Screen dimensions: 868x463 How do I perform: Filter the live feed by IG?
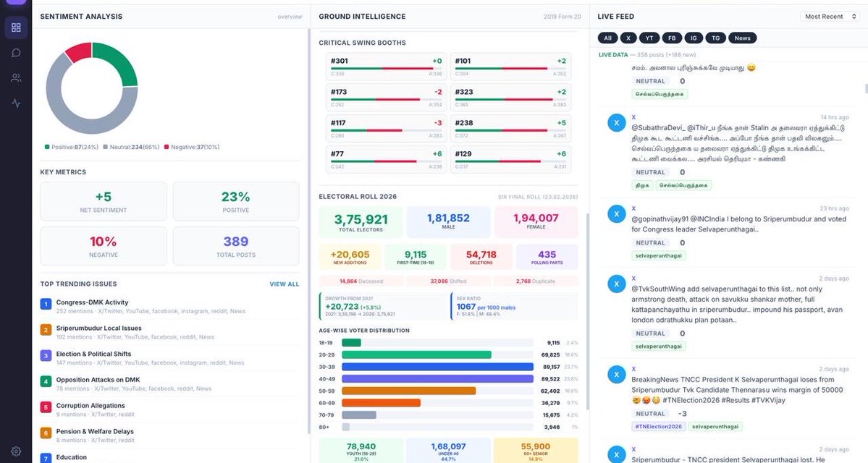tap(694, 38)
